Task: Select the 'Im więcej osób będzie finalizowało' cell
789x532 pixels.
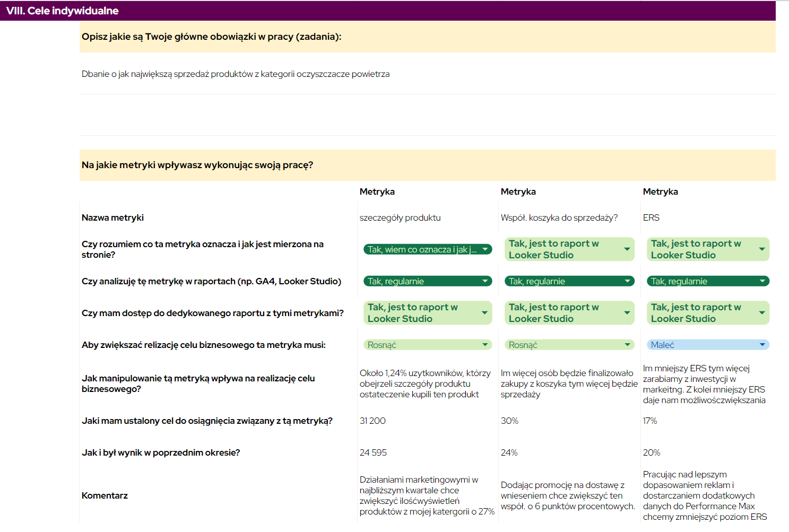Action: [x=569, y=383]
